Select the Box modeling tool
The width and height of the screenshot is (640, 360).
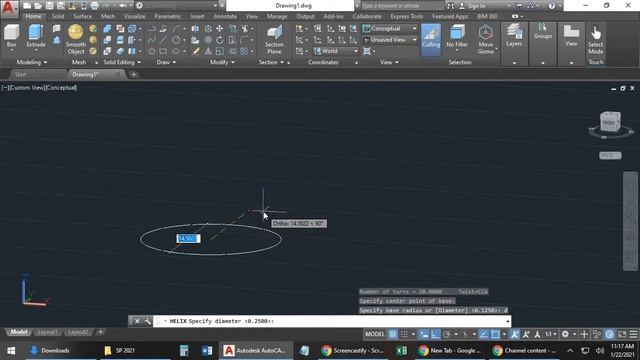(x=11, y=38)
